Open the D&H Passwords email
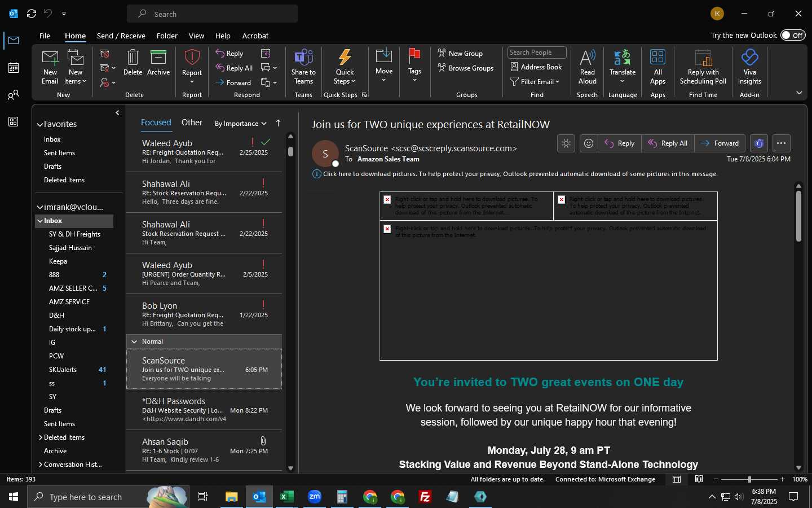The height and width of the screenshot is (508, 812). [204, 410]
